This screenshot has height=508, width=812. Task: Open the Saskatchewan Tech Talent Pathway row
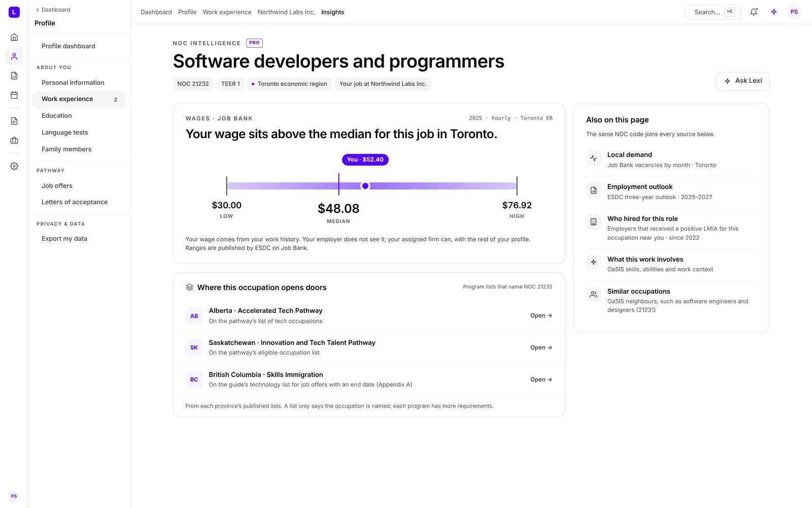369,348
